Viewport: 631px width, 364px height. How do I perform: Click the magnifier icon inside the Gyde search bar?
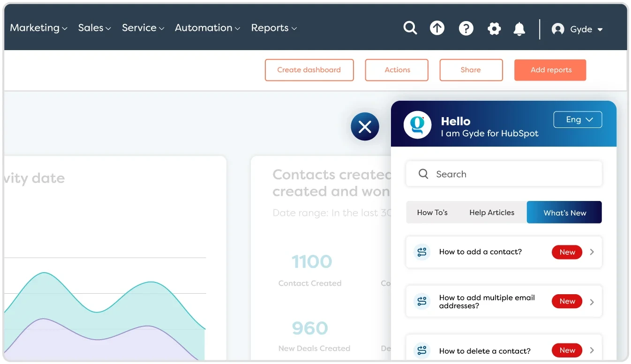423,173
